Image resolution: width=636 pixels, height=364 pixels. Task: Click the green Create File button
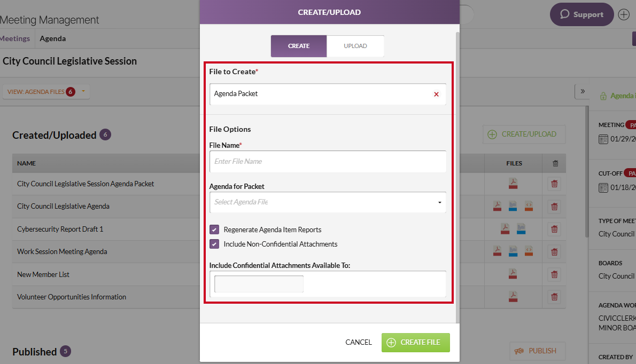point(415,343)
